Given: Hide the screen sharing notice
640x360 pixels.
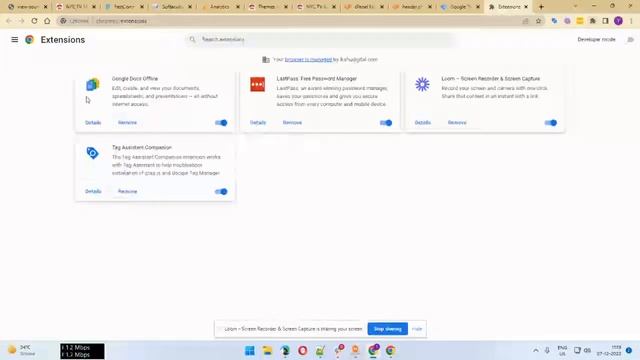Looking at the screenshot, I should coord(417,329).
